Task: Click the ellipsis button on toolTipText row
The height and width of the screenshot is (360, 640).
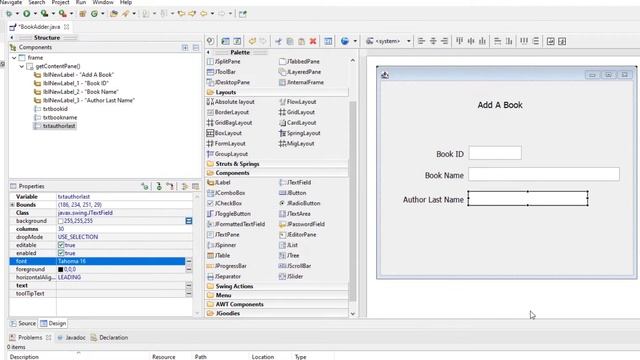Action: pos(189,293)
